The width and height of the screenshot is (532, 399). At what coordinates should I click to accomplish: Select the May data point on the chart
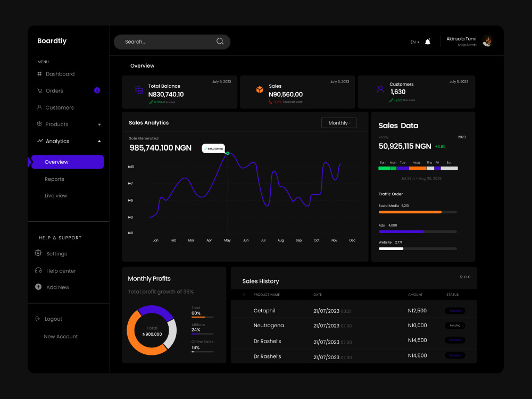(228, 153)
